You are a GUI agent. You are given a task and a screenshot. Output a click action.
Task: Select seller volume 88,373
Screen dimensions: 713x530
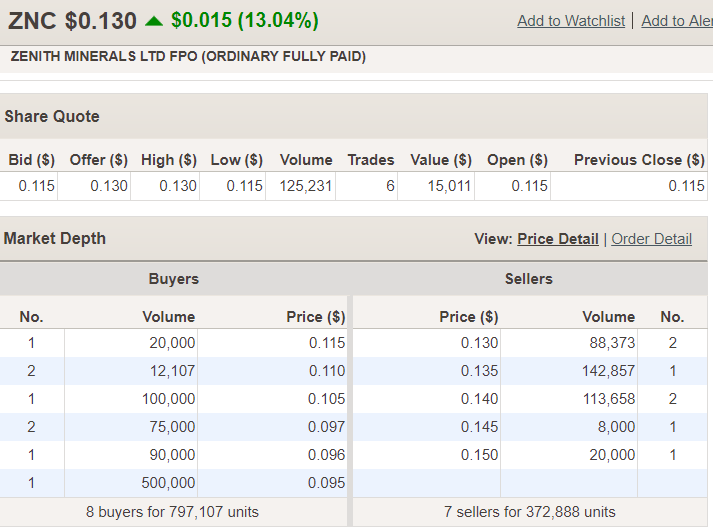tap(612, 343)
